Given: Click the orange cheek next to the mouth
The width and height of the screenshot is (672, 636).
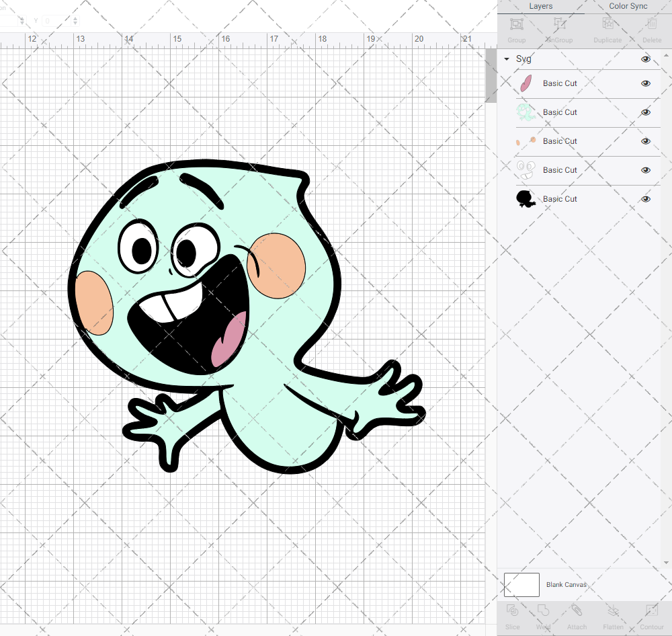Looking at the screenshot, I should click(x=278, y=266).
